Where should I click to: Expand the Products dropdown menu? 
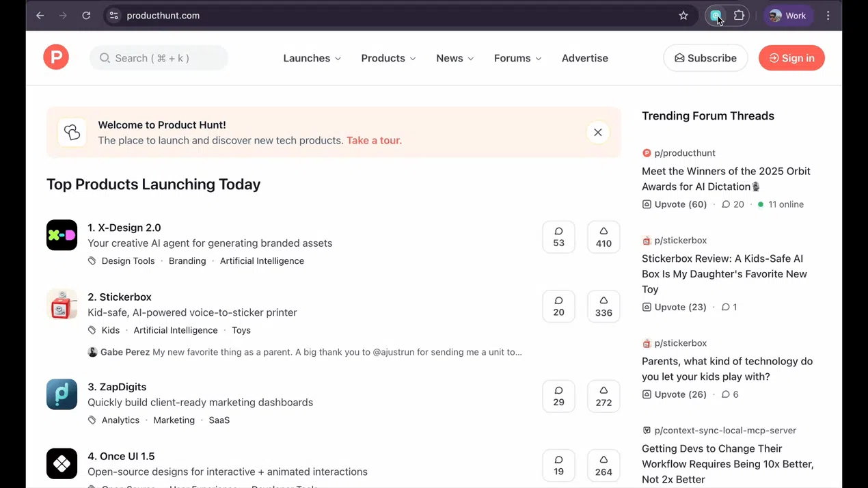click(389, 58)
